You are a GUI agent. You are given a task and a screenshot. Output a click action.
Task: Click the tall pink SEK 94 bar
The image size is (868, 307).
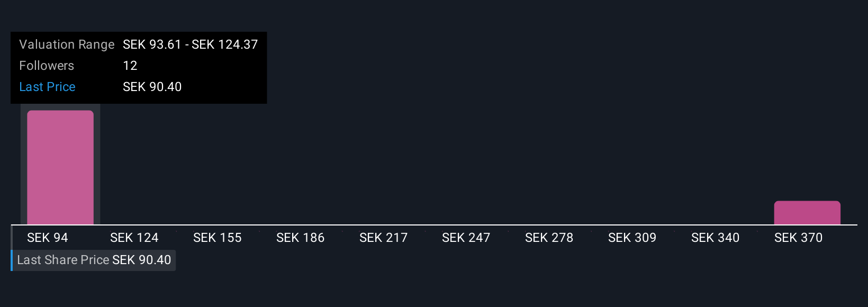point(60,167)
